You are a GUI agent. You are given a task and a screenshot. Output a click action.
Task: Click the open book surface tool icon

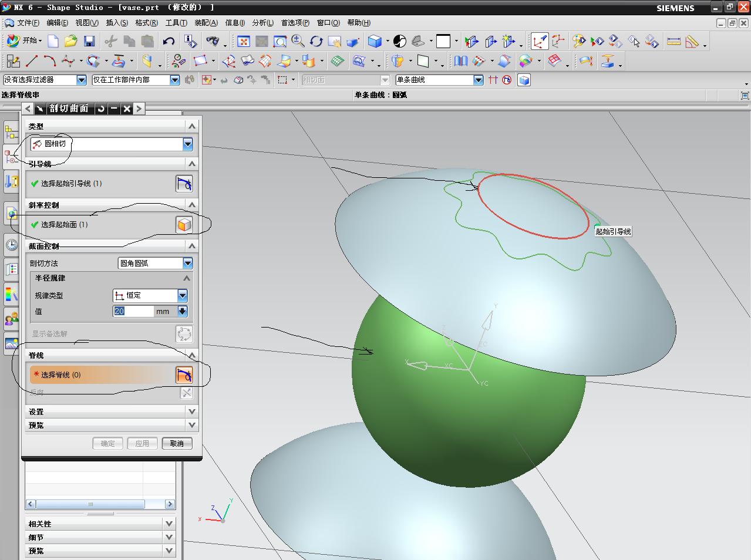click(x=461, y=60)
